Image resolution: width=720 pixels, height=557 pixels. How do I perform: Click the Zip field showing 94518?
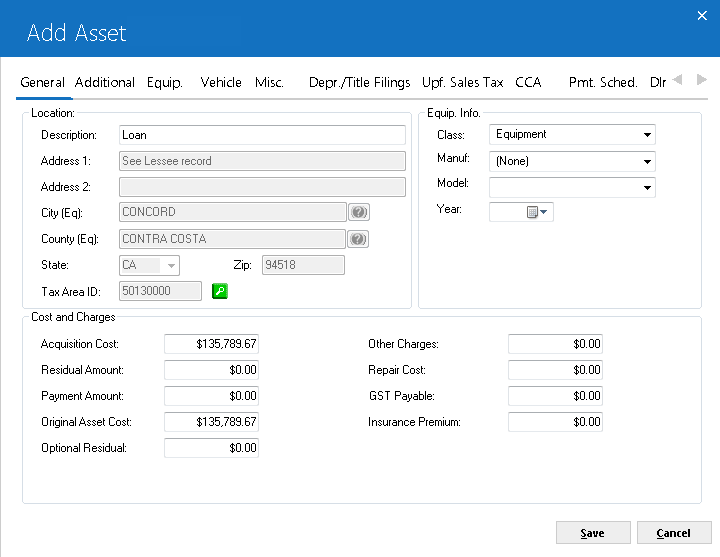click(x=303, y=265)
